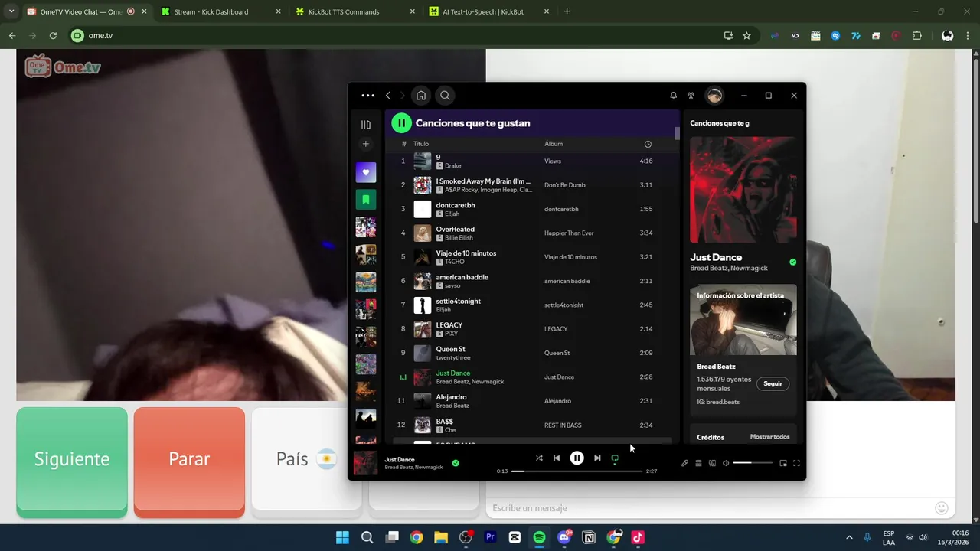The image size is (980, 551).
Task: Open Liked Songs heart playlist
Action: click(365, 172)
